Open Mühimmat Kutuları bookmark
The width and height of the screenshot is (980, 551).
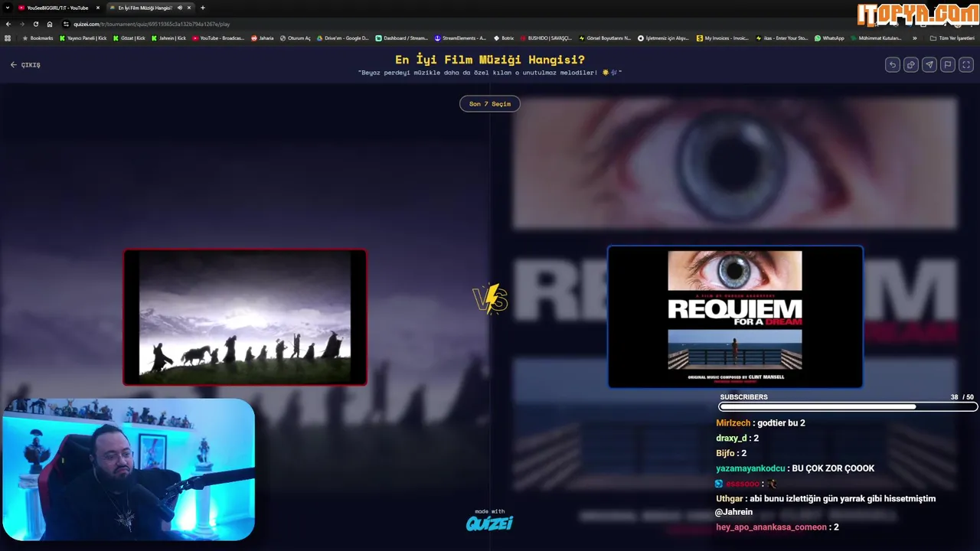point(877,37)
